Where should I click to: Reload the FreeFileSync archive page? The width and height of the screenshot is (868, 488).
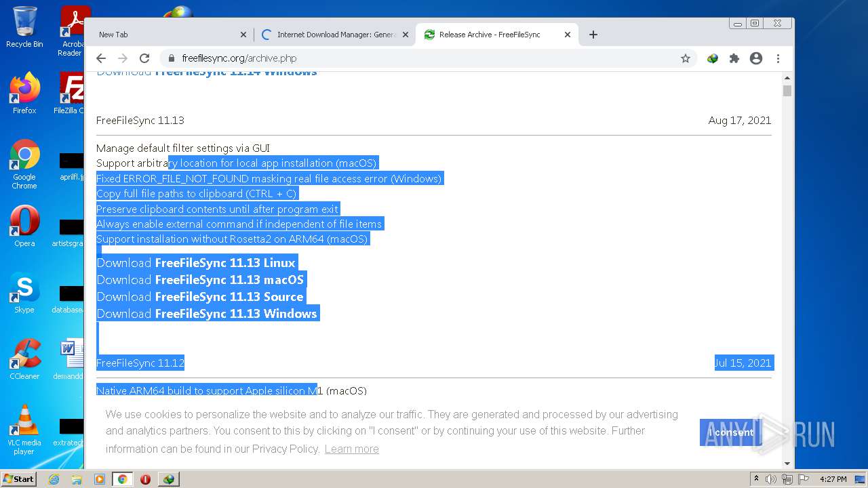tap(144, 58)
